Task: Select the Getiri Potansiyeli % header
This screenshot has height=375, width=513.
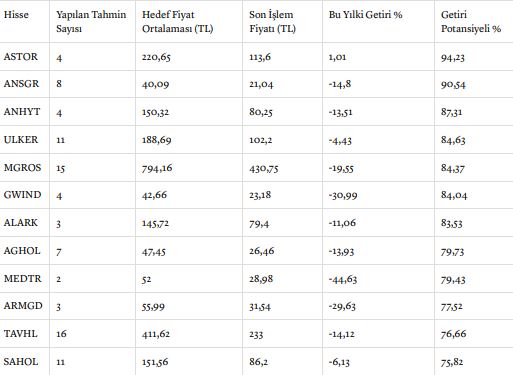Action: click(x=471, y=21)
